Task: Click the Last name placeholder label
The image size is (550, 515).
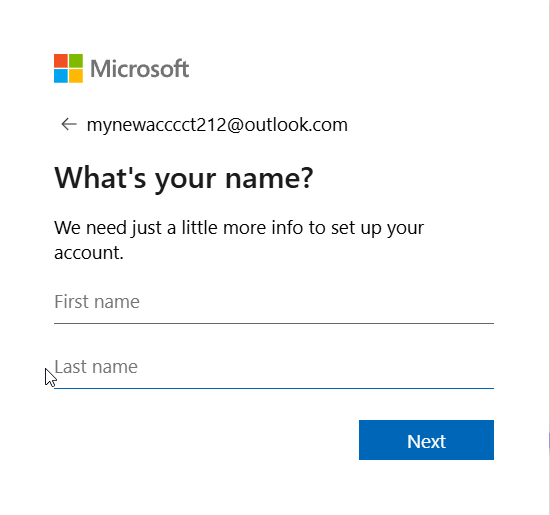Action: click(96, 367)
